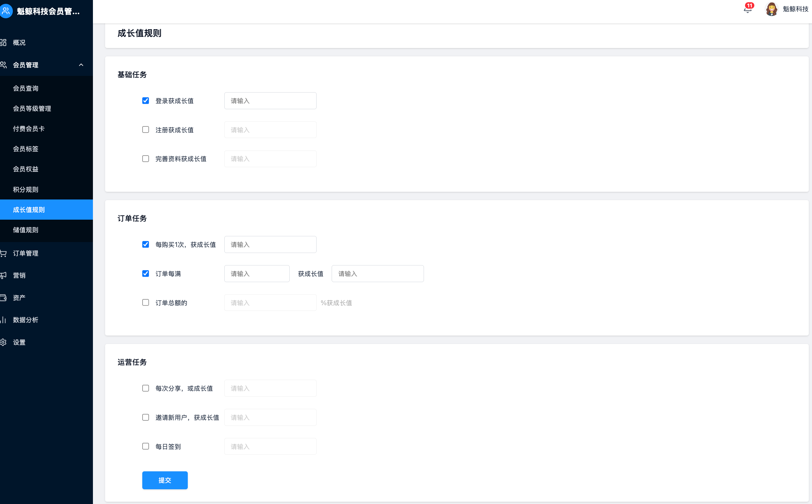Click the 营销 megaphone icon
Screen dimensions: 812x504
point(3,275)
